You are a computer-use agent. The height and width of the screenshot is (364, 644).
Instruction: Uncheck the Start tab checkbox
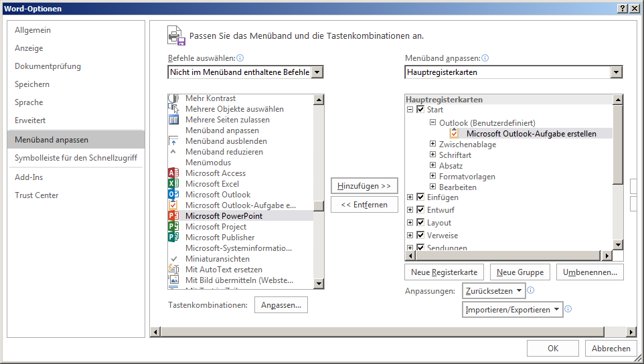[420, 110]
